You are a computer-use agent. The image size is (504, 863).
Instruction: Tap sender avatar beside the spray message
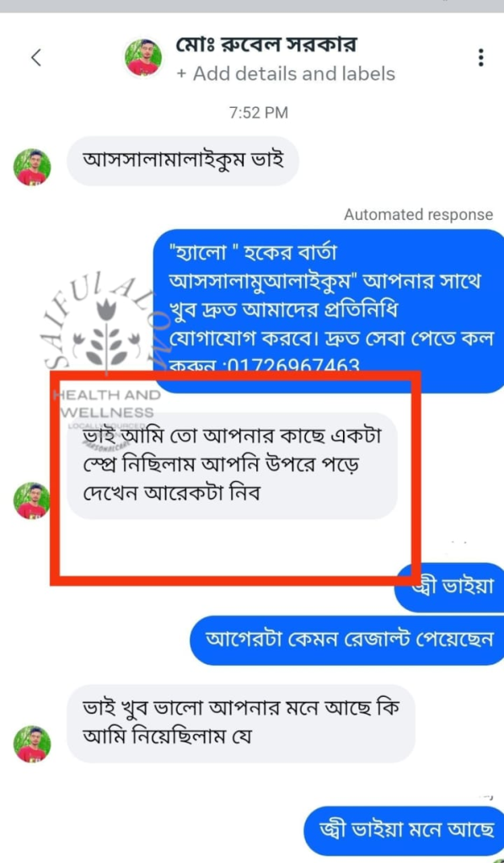[x=32, y=501]
